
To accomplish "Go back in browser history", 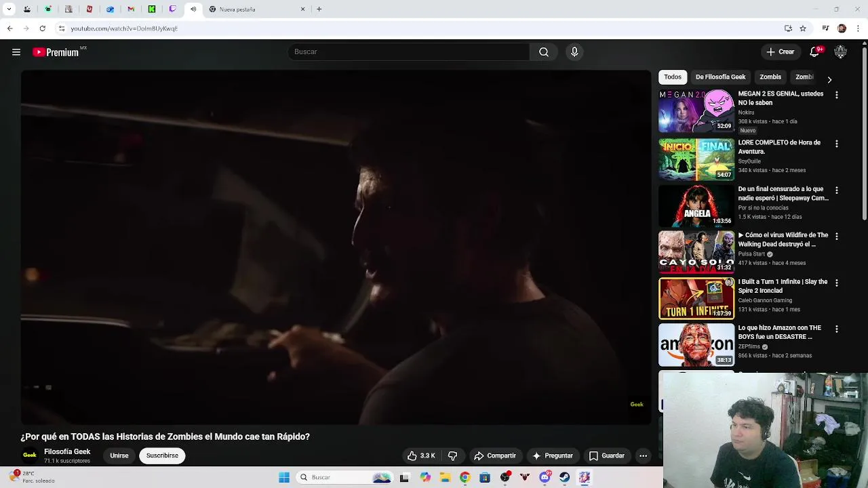I will coord(9,28).
